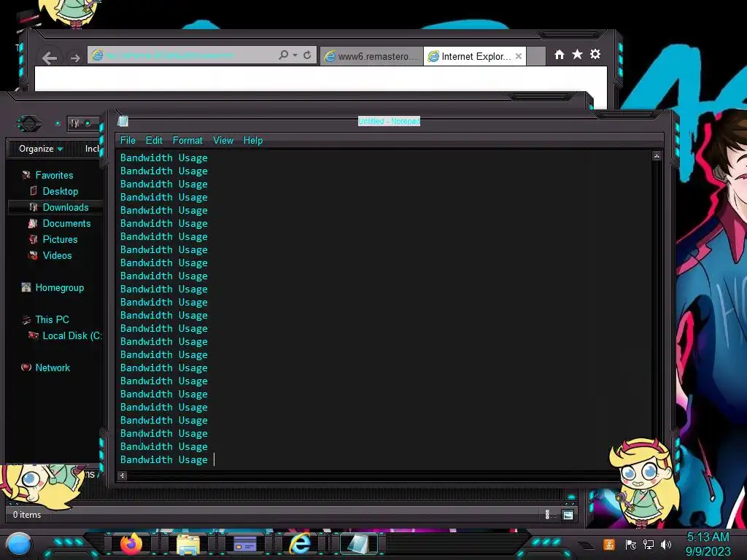Open Pictures in Explorer navigation pane
The image size is (747, 560).
point(60,239)
